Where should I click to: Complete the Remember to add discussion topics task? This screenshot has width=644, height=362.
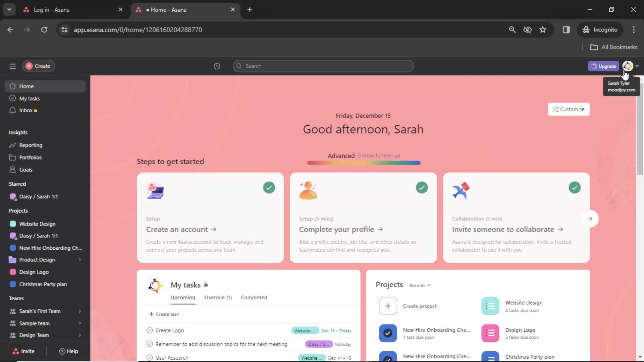coord(150,344)
